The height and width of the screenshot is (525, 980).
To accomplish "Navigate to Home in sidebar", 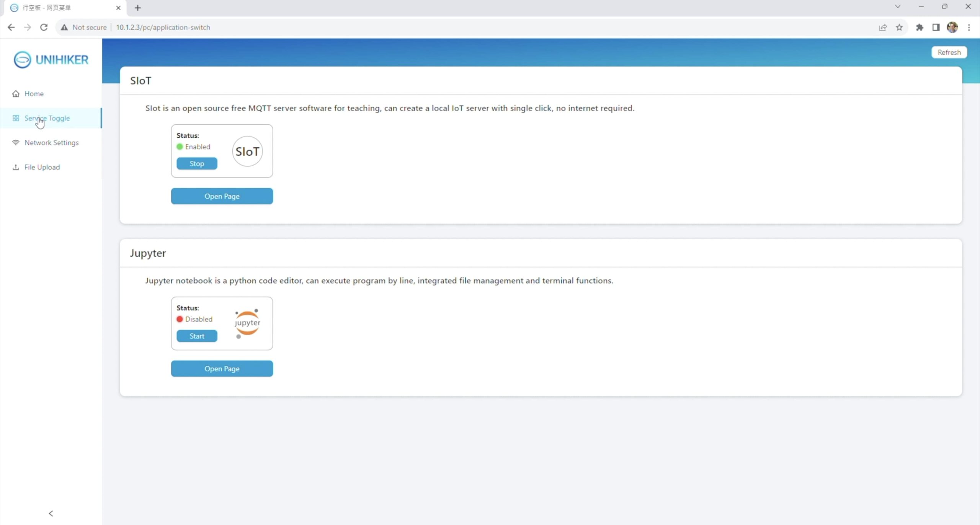I will pyautogui.click(x=34, y=94).
